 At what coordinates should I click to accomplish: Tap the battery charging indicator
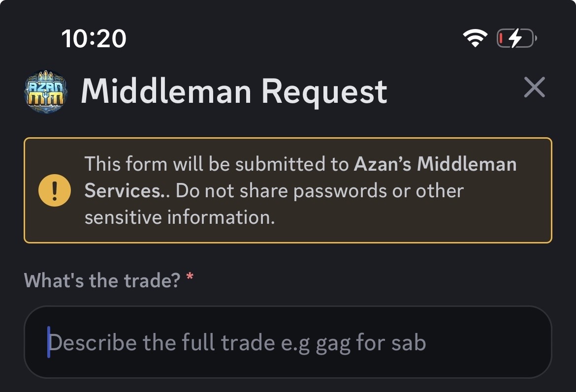[516, 38]
